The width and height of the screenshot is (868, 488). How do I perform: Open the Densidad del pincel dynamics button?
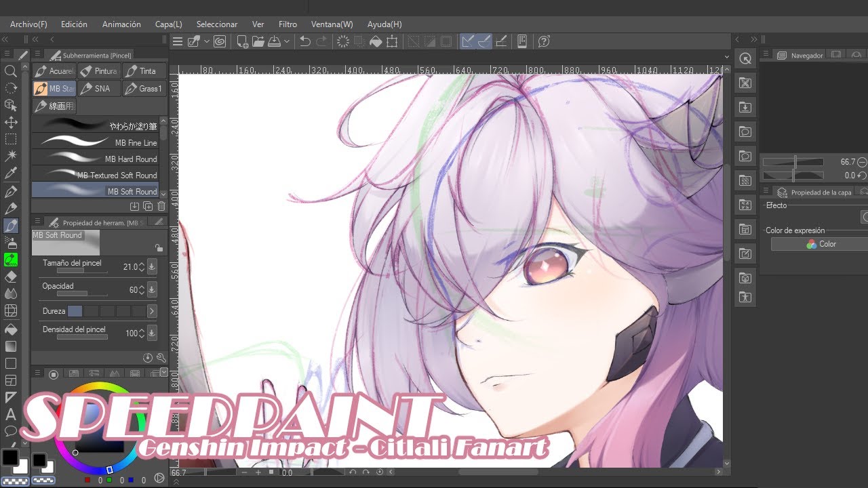click(x=152, y=333)
